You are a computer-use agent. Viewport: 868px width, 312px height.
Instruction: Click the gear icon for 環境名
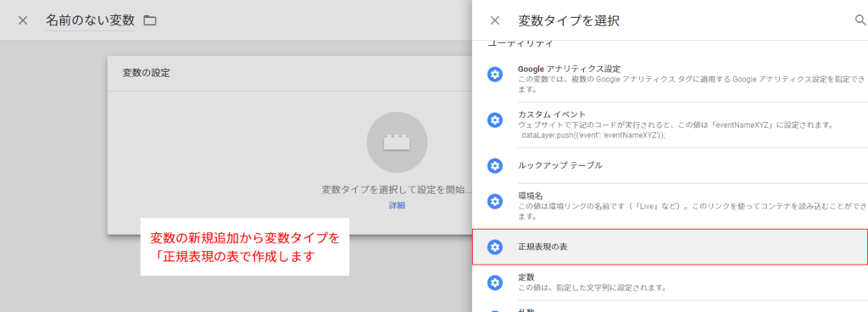point(495,202)
